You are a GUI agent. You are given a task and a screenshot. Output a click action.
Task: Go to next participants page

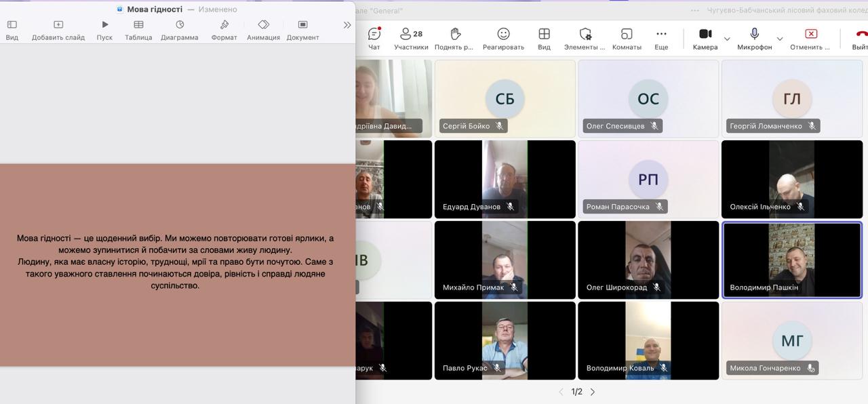[x=593, y=392]
